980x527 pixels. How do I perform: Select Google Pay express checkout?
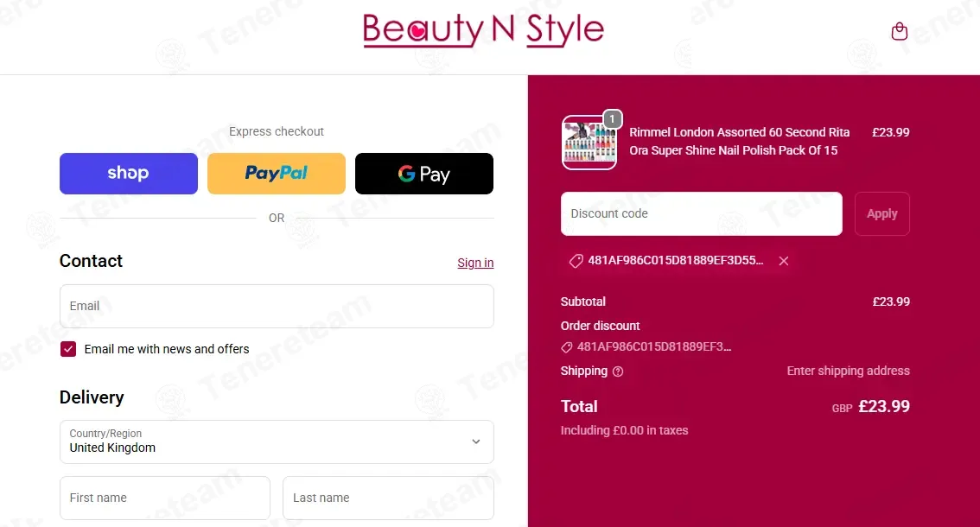[x=423, y=173]
